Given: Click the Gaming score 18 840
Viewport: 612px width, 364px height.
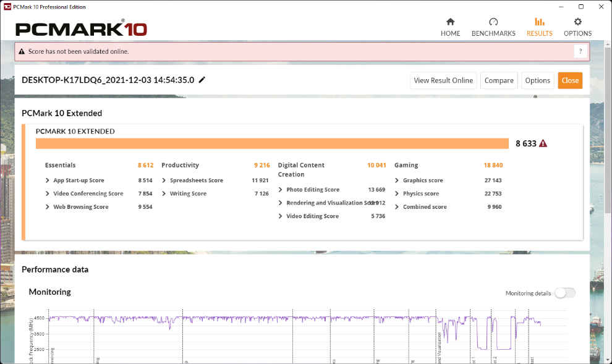Looking at the screenshot, I should [493, 165].
